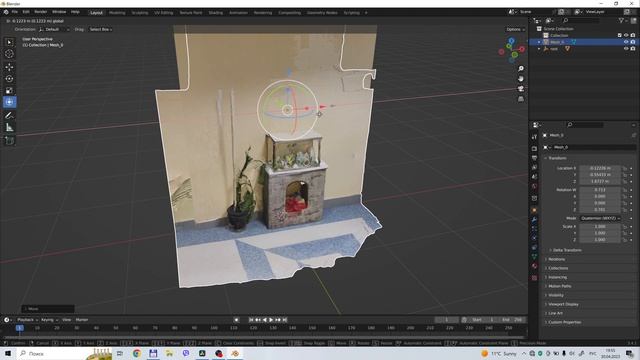Open the Texture properties tab icon

tap(534, 278)
